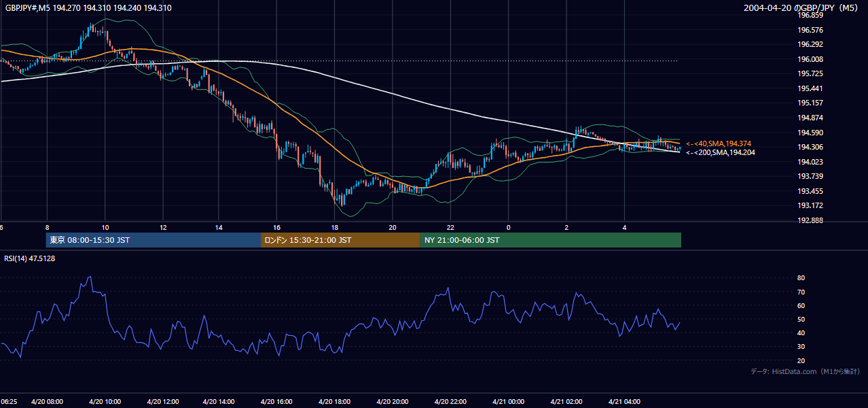The image size is (868, 408).
Task: Click the 4/20 10:00 time axis label
Action: click(105, 402)
